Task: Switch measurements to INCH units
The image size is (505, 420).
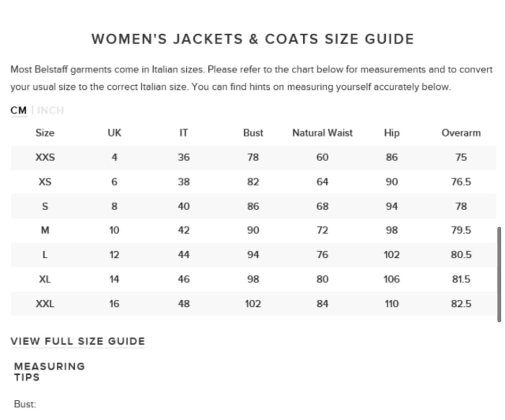Action: pyautogui.click(x=50, y=110)
